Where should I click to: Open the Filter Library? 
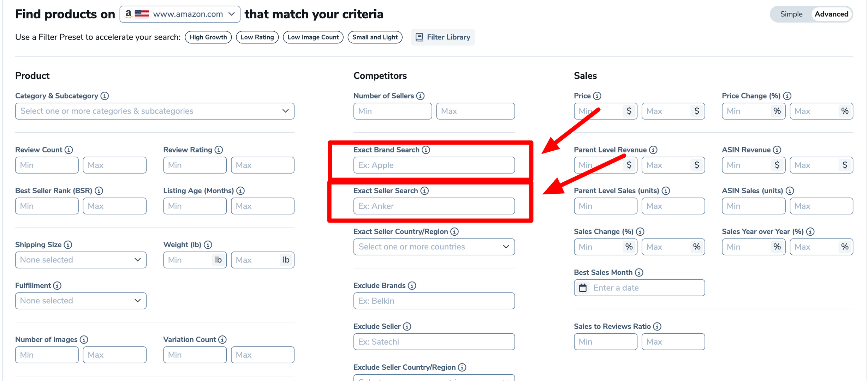pos(443,37)
